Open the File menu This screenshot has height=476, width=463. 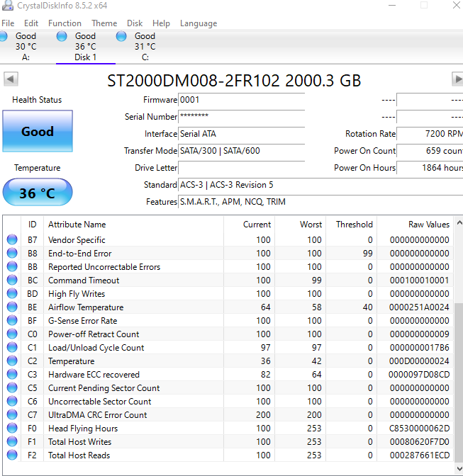8,23
